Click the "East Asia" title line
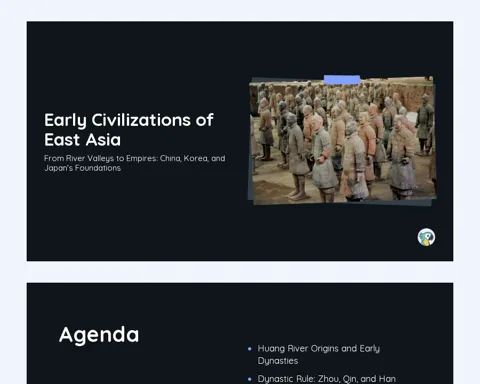Image resolution: width=480 pixels, height=384 pixels. pos(82,140)
